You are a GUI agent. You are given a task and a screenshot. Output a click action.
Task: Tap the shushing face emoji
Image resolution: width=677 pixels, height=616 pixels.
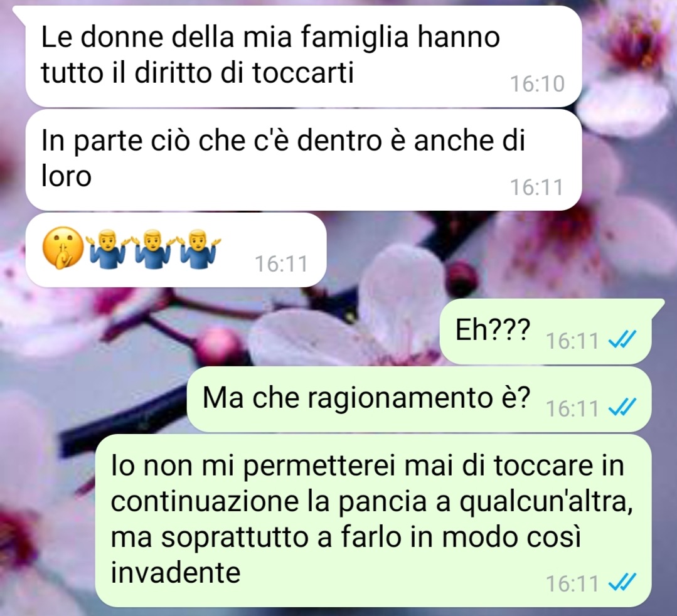pyautogui.click(x=63, y=248)
